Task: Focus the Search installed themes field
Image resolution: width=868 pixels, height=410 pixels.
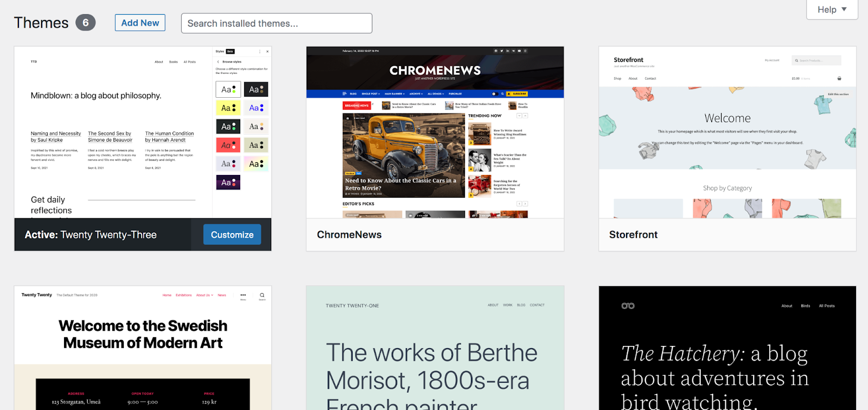Action: pos(277,23)
